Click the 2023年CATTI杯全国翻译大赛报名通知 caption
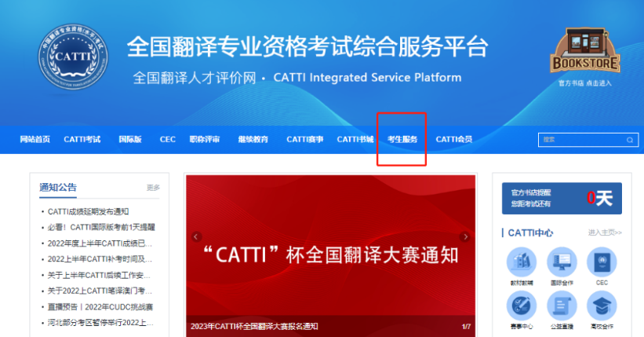 click(x=254, y=326)
